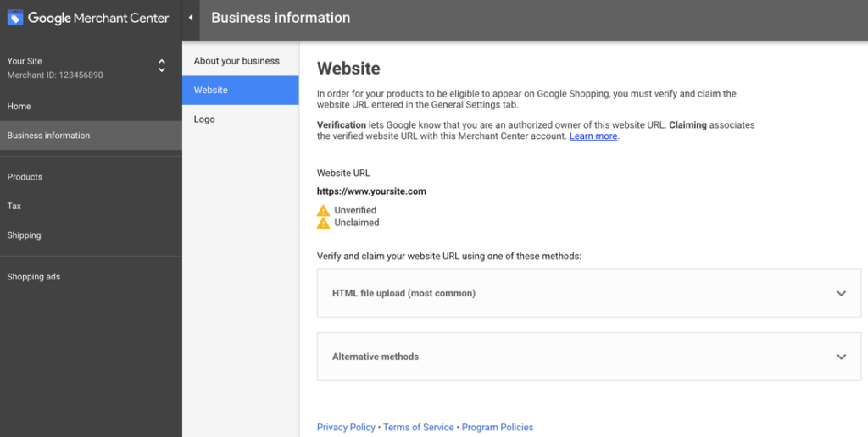Expand the HTML file upload chevron
Screen dimensions: 868x437
tap(841, 293)
